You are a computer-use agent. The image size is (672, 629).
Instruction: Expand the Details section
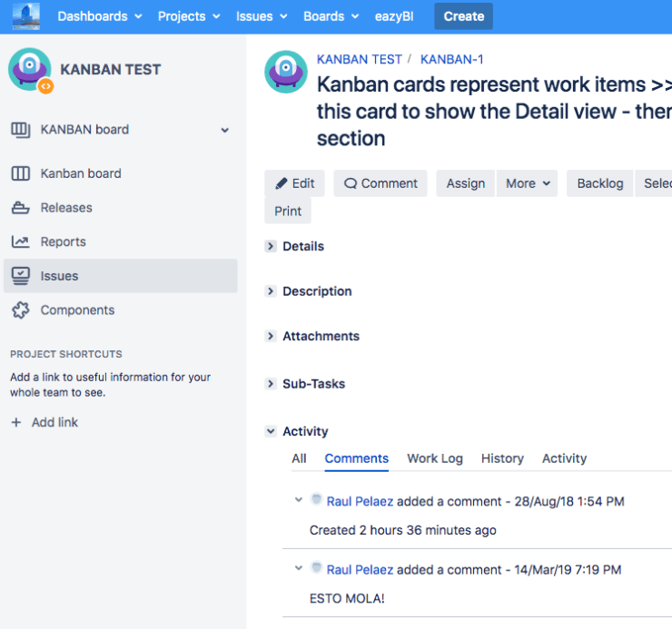tap(271, 246)
